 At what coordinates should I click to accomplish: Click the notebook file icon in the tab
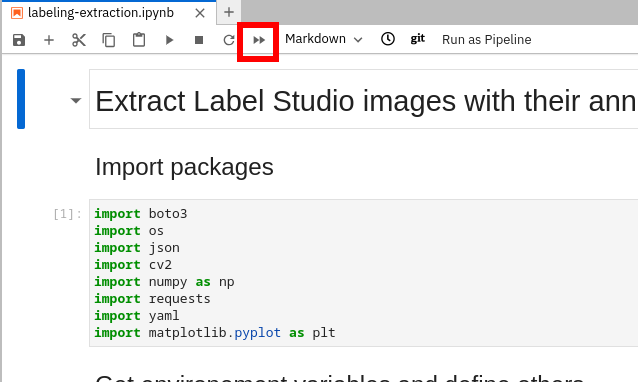click(x=17, y=13)
